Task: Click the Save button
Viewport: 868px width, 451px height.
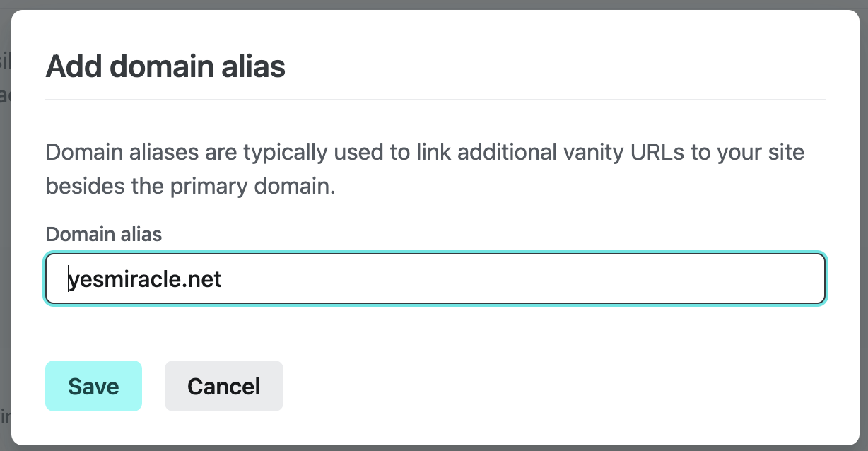Action: click(x=93, y=386)
